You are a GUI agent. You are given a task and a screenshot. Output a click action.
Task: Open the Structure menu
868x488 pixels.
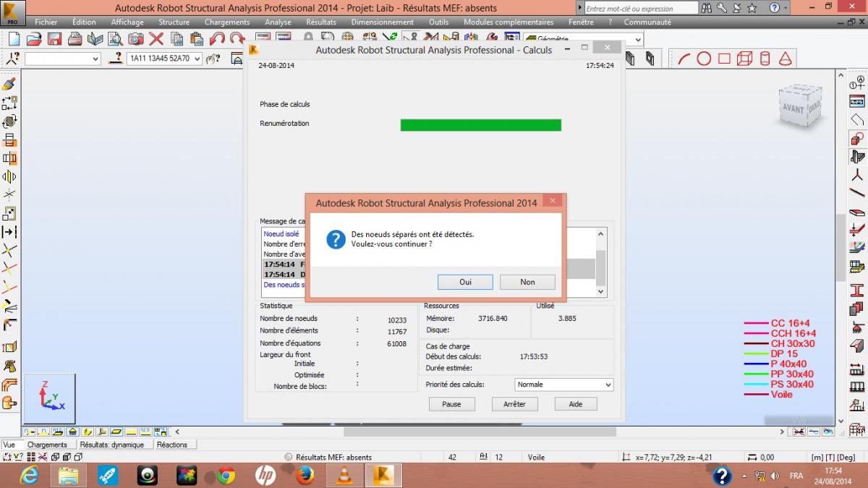click(x=174, y=22)
